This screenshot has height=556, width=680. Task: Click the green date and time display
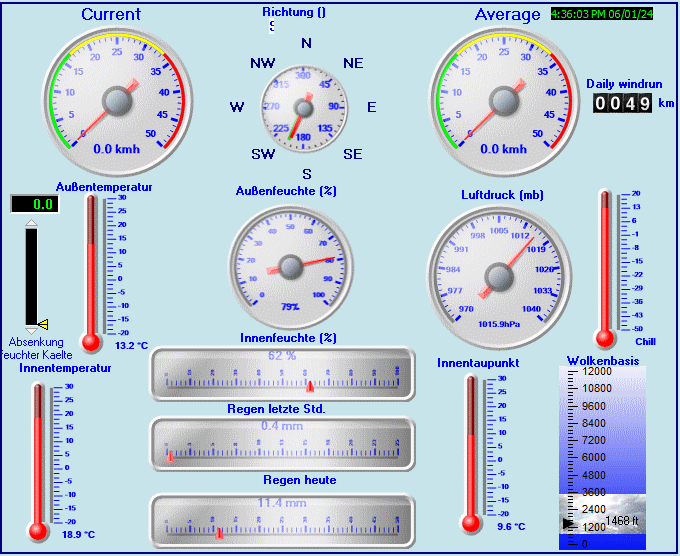click(x=601, y=15)
